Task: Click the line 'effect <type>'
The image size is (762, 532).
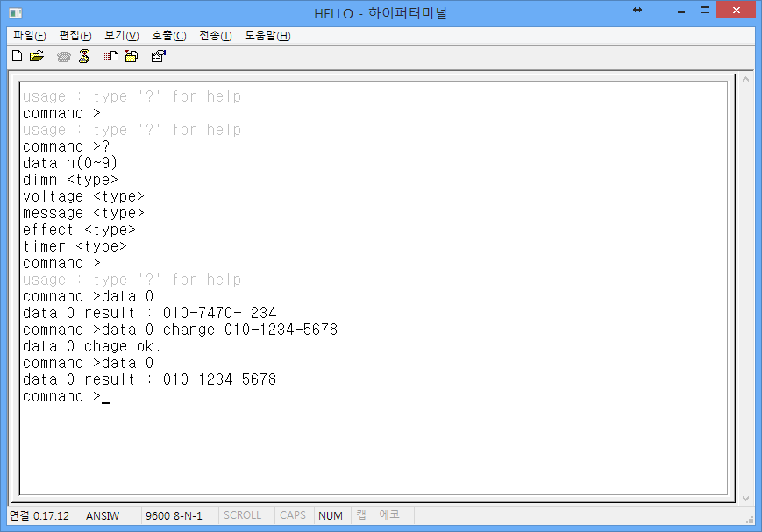Action: (x=79, y=230)
